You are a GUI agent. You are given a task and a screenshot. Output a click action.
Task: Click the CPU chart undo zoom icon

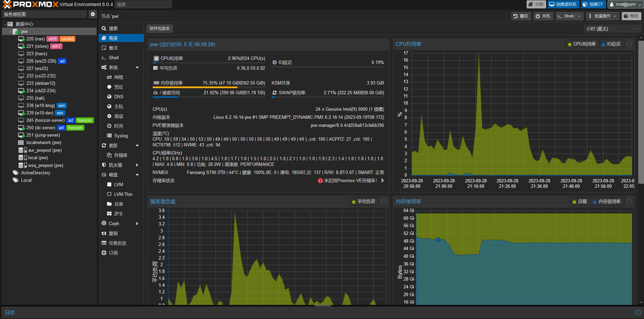coord(630,44)
